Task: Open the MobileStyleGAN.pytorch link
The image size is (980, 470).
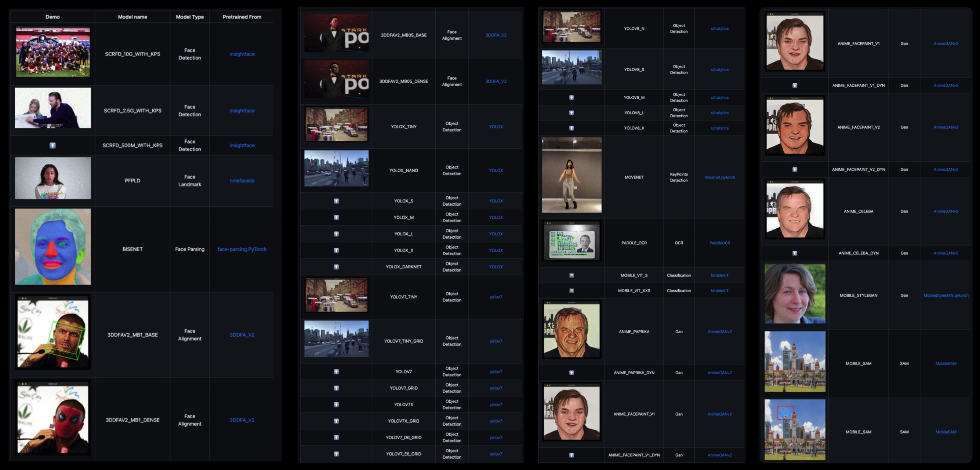Action: click(x=946, y=295)
